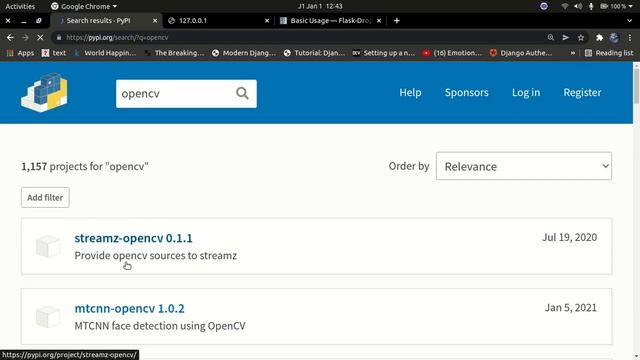Open the Help link in header

pyautogui.click(x=410, y=93)
